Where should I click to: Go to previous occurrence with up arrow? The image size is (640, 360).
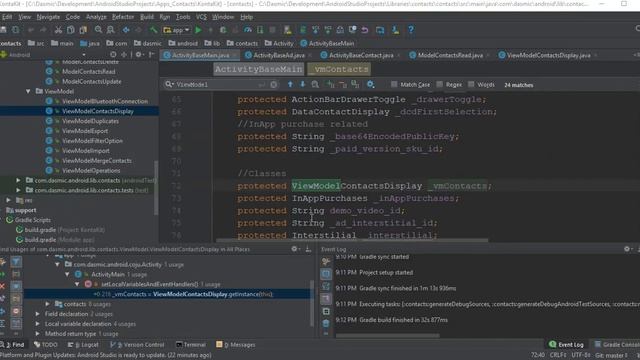click(x=290, y=84)
